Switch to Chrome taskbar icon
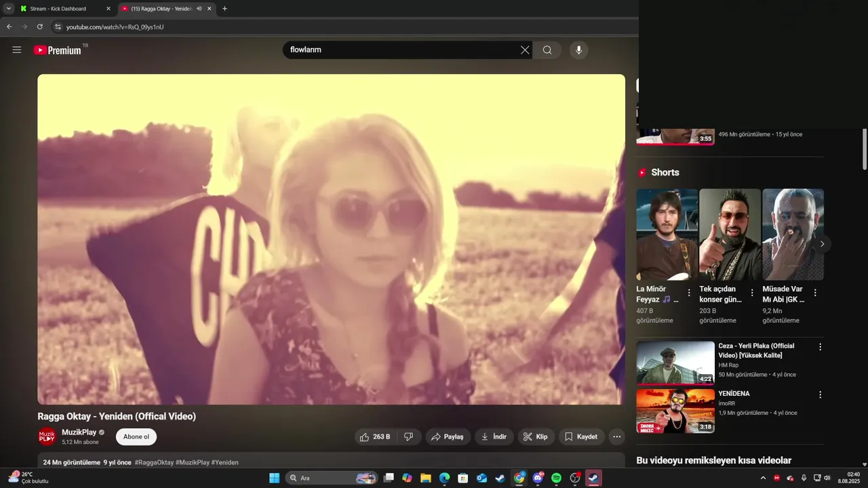868x488 pixels. point(519,478)
